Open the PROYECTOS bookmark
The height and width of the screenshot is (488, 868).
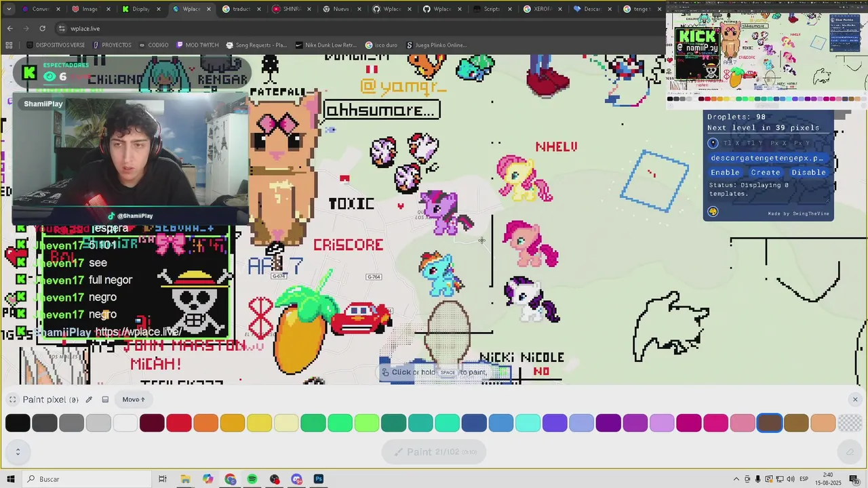(x=112, y=45)
